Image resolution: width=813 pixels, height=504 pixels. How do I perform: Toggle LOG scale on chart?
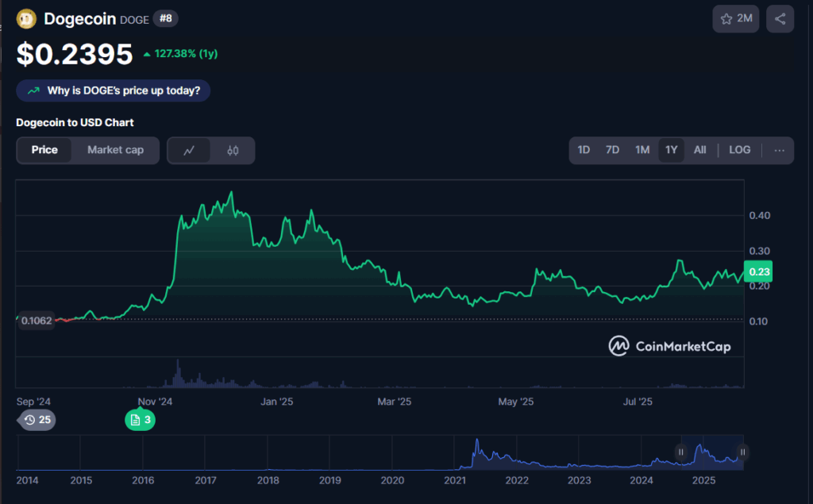pos(739,150)
